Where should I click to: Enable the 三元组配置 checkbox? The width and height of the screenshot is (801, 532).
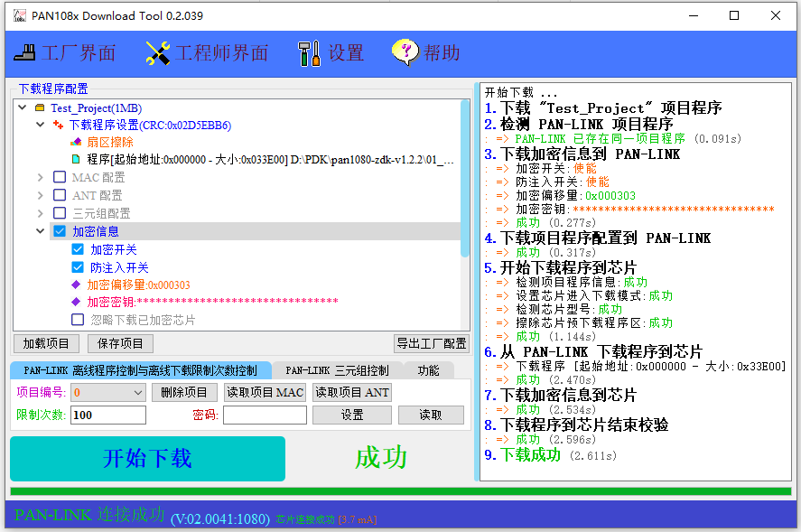tap(60, 212)
